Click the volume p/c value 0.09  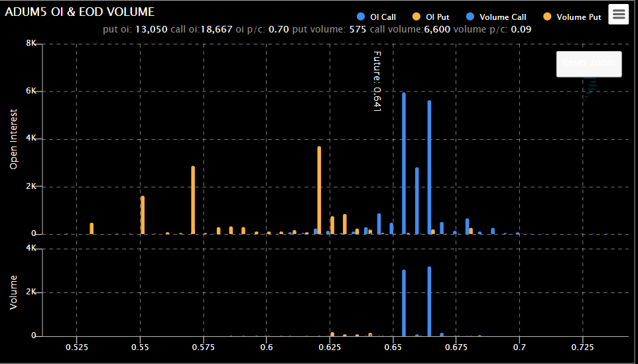(521, 29)
